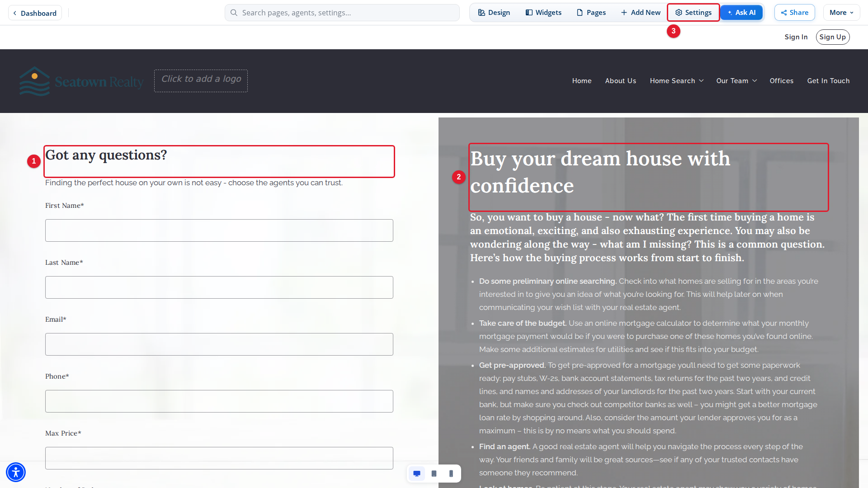This screenshot has height=488, width=868.
Task: Click the Ask AI button
Action: click(x=741, y=13)
